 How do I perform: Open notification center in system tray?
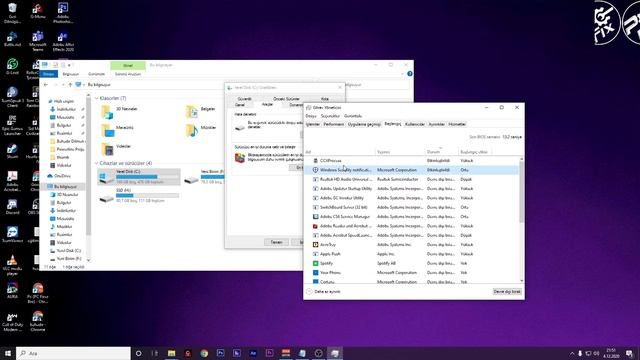[x=629, y=353]
